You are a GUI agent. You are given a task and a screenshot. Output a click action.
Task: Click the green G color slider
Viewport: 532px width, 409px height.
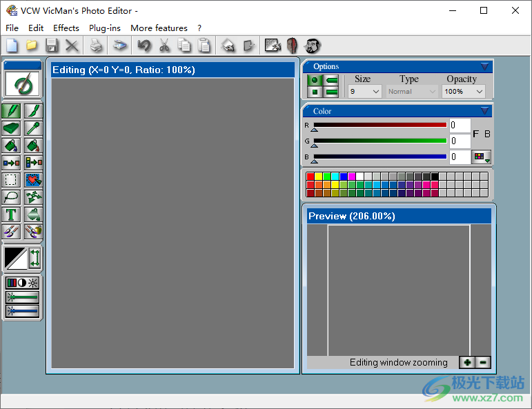coord(380,141)
